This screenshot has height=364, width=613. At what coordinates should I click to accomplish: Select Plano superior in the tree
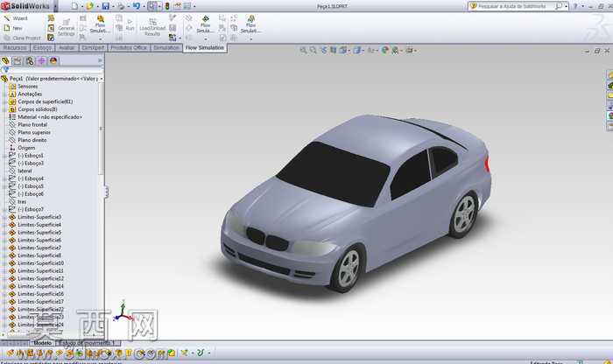[30, 132]
